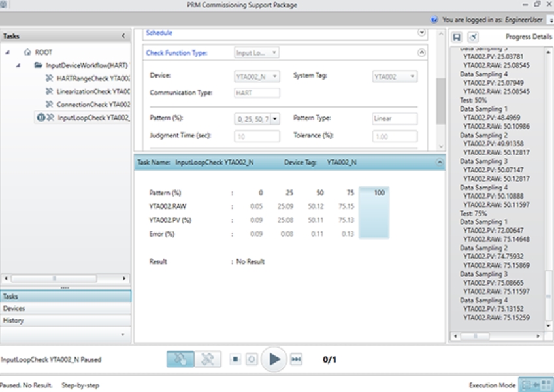Click the tool icon beside InputLoopCheck
Screen dimensions: 554x392
[50, 118]
